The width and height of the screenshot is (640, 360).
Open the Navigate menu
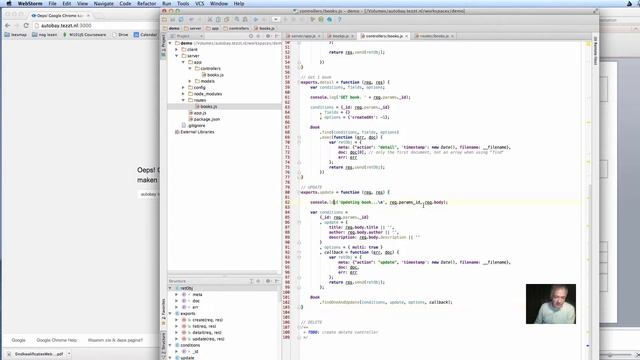click(104, 3)
